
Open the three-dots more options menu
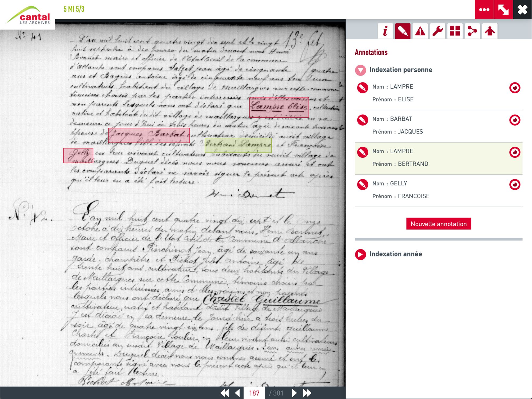click(x=484, y=10)
